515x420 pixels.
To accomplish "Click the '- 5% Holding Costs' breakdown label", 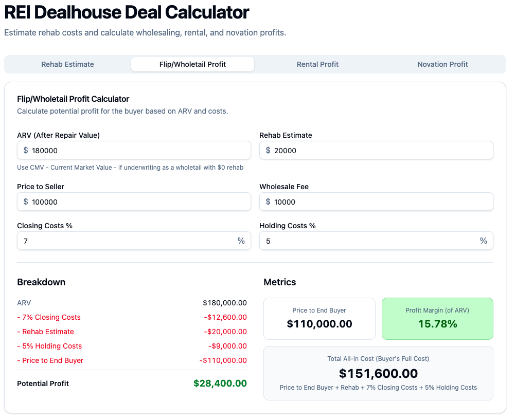I will (x=49, y=346).
